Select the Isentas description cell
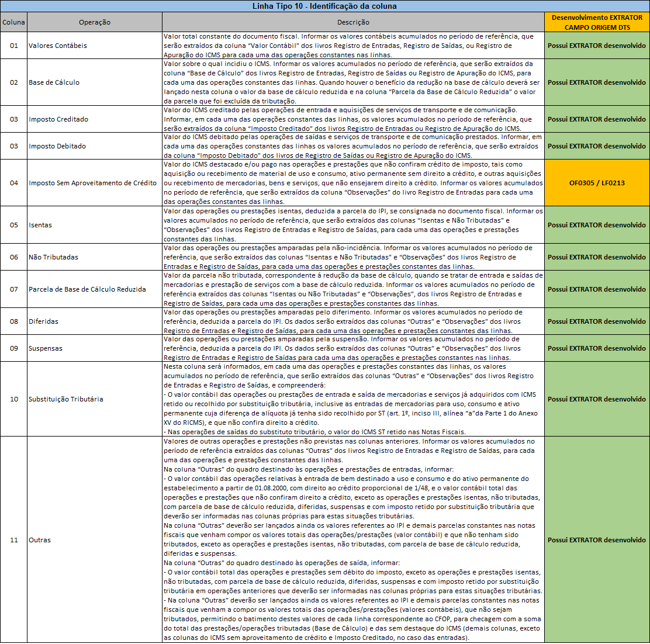 pos(353,225)
